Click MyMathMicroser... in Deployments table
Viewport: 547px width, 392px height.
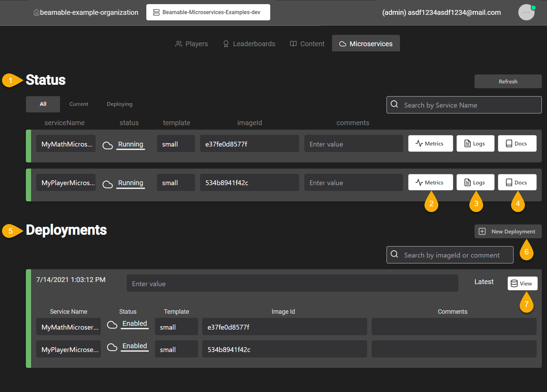tap(68, 326)
